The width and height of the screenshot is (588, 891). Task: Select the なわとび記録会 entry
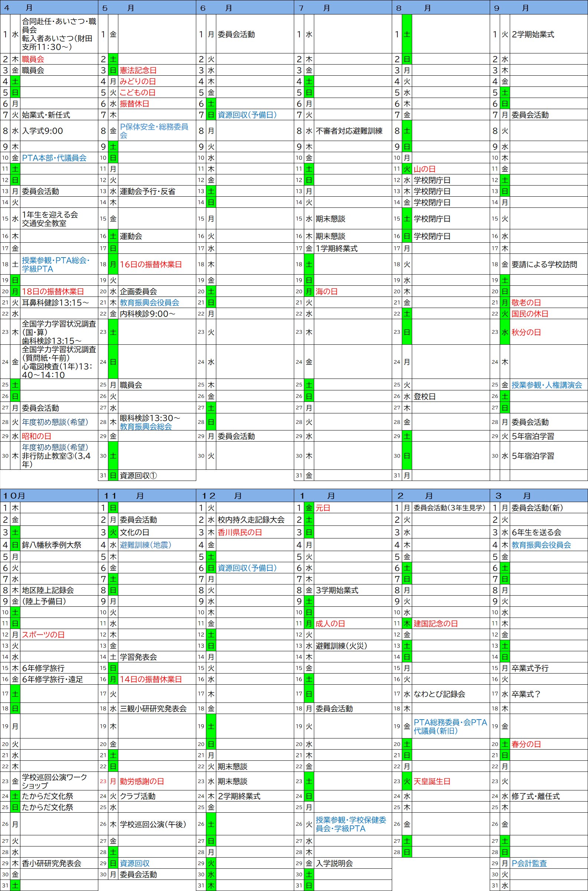(x=440, y=694)
